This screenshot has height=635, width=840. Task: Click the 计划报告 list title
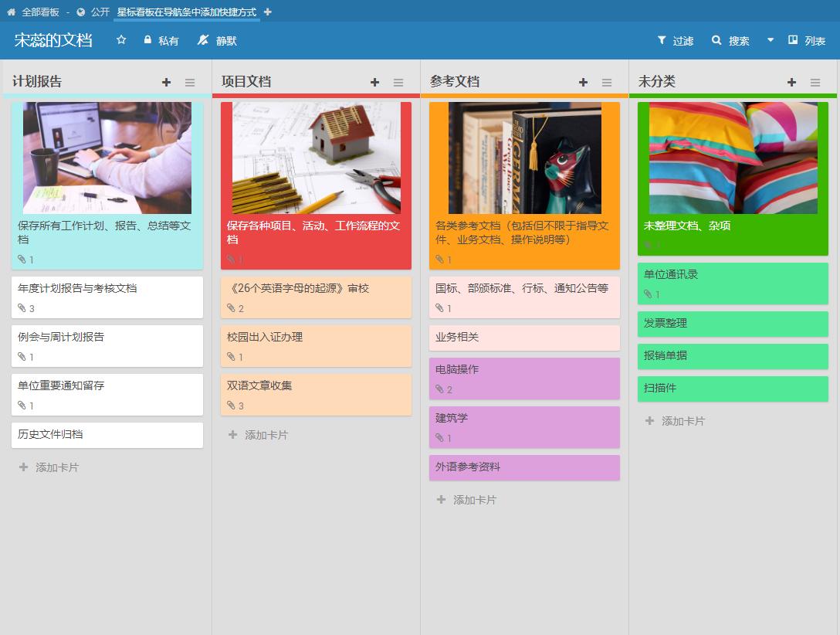click(x=37, y=81)
